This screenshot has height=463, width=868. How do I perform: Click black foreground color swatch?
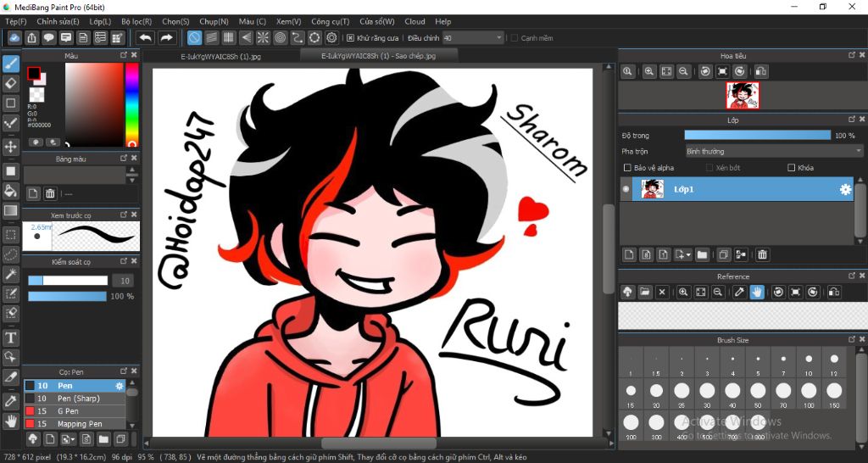pyautogui.click(x=34, y=73)
